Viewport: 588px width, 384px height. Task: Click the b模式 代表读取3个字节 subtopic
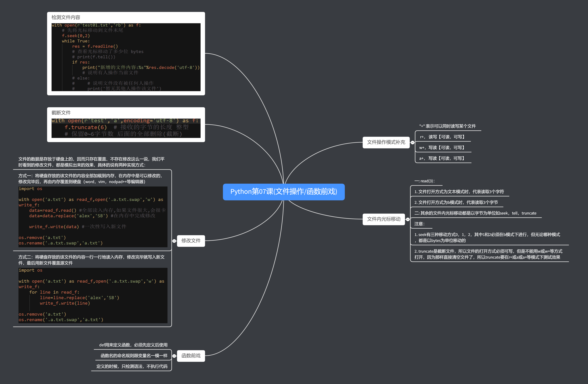(456, 202)
